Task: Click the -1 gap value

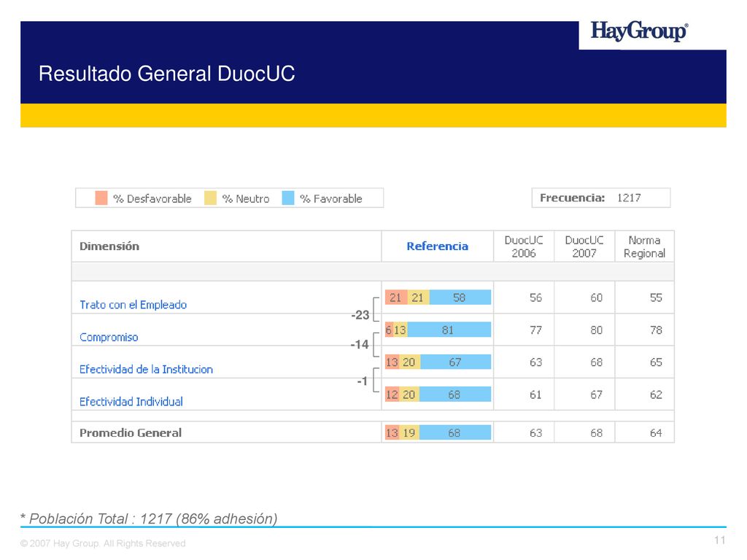Action: point(362,381)
